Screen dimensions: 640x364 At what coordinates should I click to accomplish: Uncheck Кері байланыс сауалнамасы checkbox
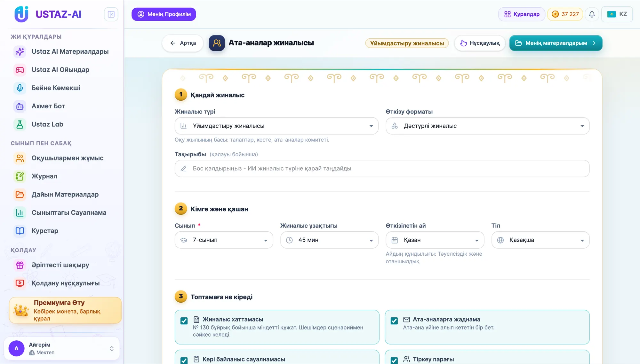click(184, 360)
